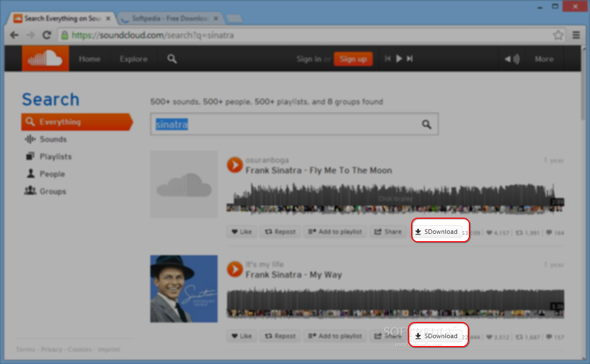The height and width of the screenshot is (364, 590).
Task: Open uploader osuranboga profile
Action: (267, 160)
